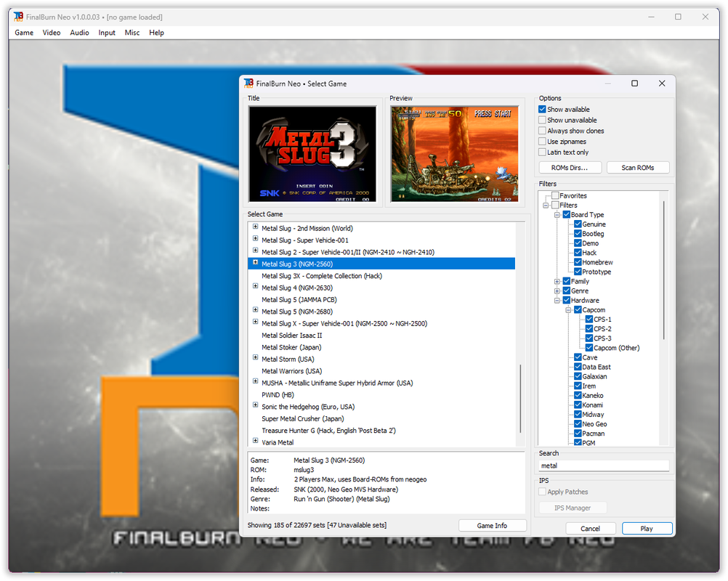Uncheck the Homebrew filter checkbox
Viewport: 728px width, 581px height.
click(x=578, y=262)
